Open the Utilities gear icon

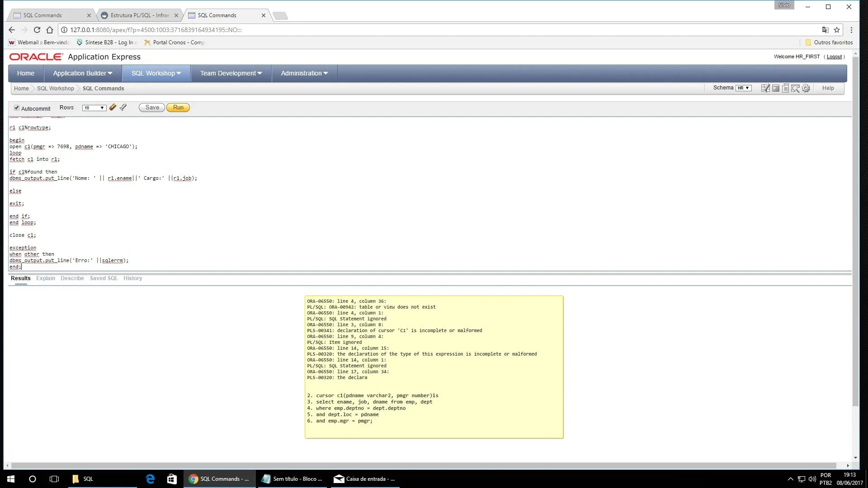click(x=806, y=88)
